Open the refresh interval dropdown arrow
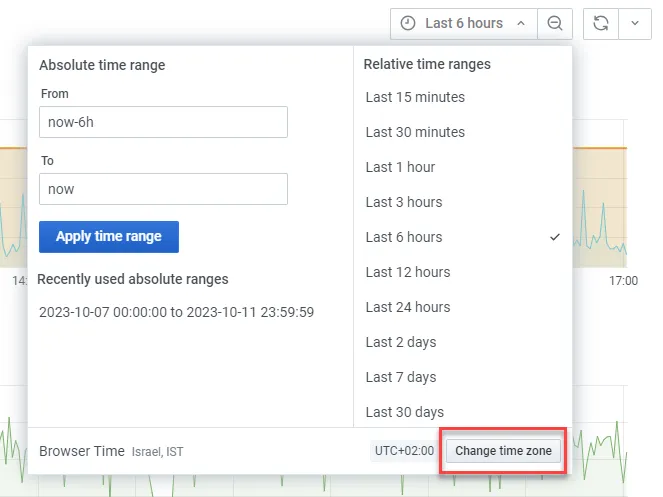The height and width of the screenshot is (497, 663). [635, 23]
